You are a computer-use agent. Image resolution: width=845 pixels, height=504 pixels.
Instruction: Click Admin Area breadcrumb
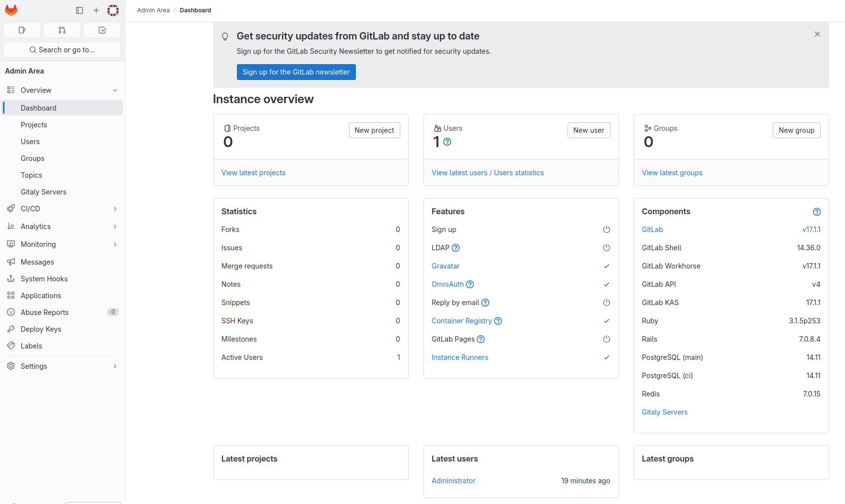coord(154,10)
